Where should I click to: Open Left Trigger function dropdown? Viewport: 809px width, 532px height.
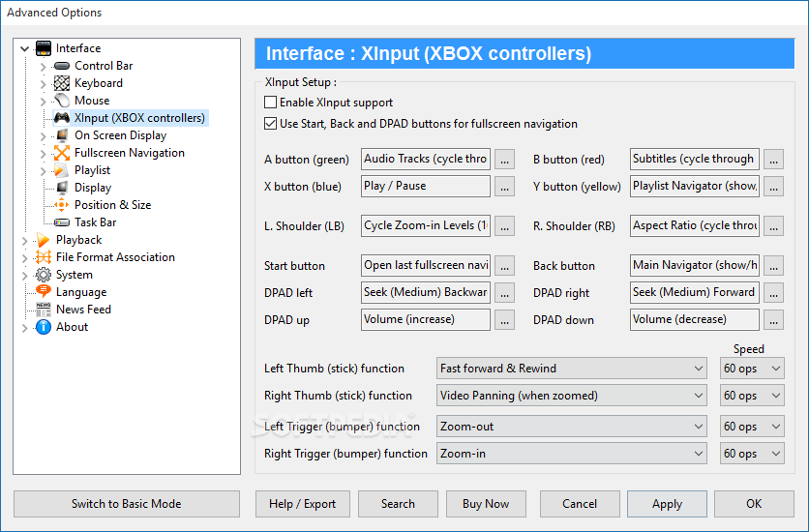572,427
